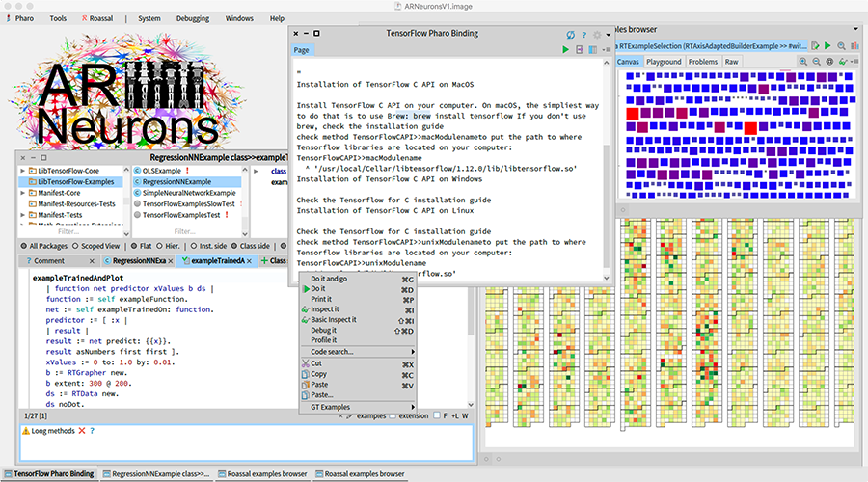Expand the Manifest-Core package
The width and height of the screenshot is (868, 482).
coord(23,193)
